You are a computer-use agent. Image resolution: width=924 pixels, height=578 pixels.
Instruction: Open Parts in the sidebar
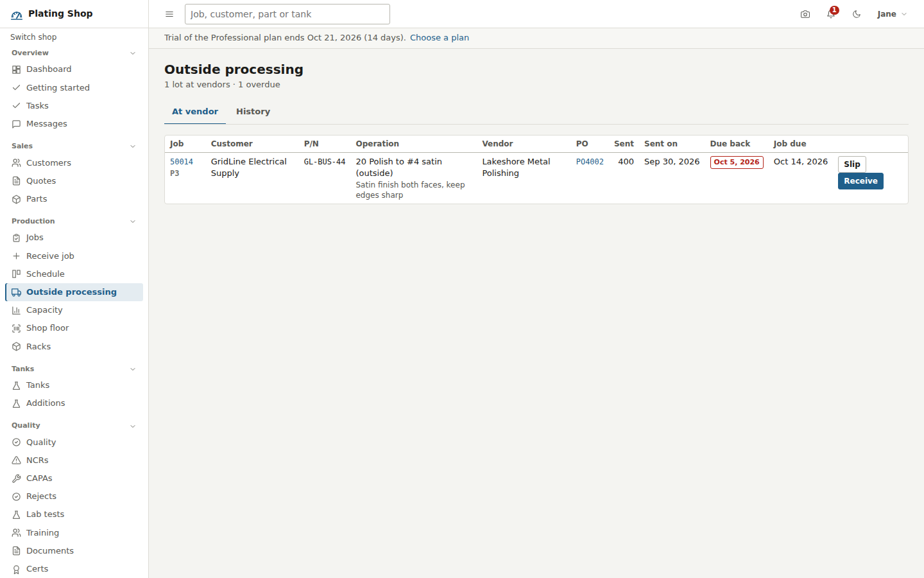pyautogui.click(x=74, y=199)
